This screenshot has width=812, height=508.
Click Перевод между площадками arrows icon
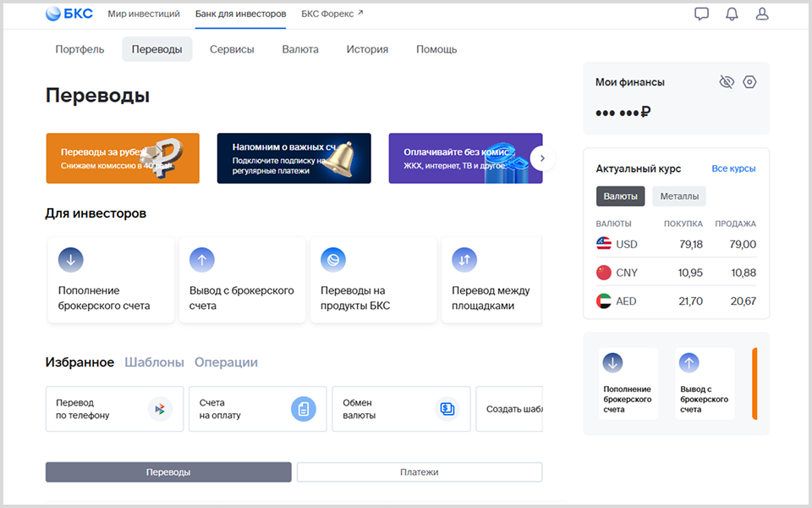pos(464,260)
